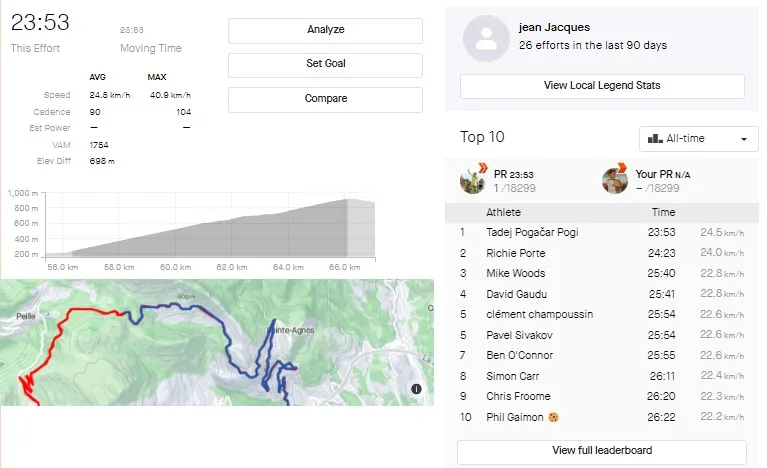Click the PR 23:53 athlete avatar
767x468 pixels.
[x=473, y=180]
